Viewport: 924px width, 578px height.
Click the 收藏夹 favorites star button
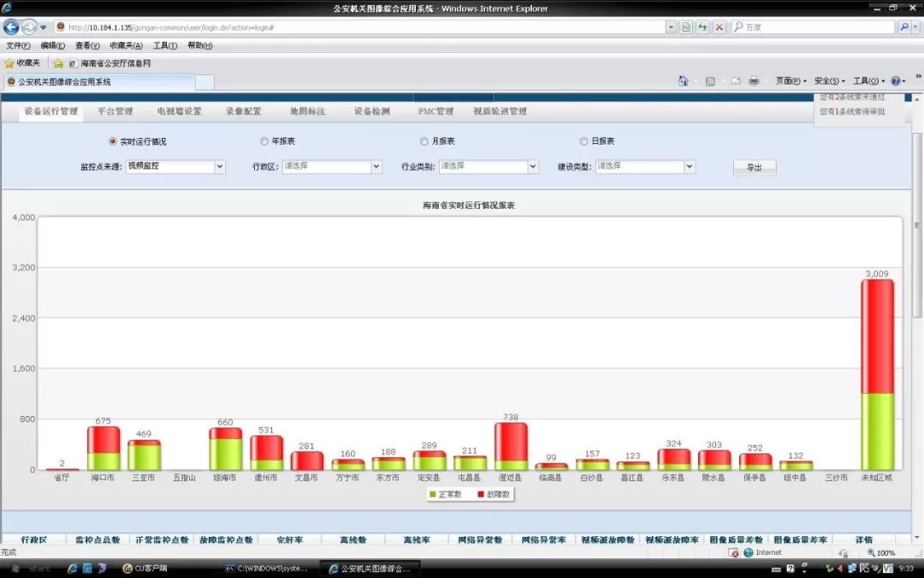(22, 63)
